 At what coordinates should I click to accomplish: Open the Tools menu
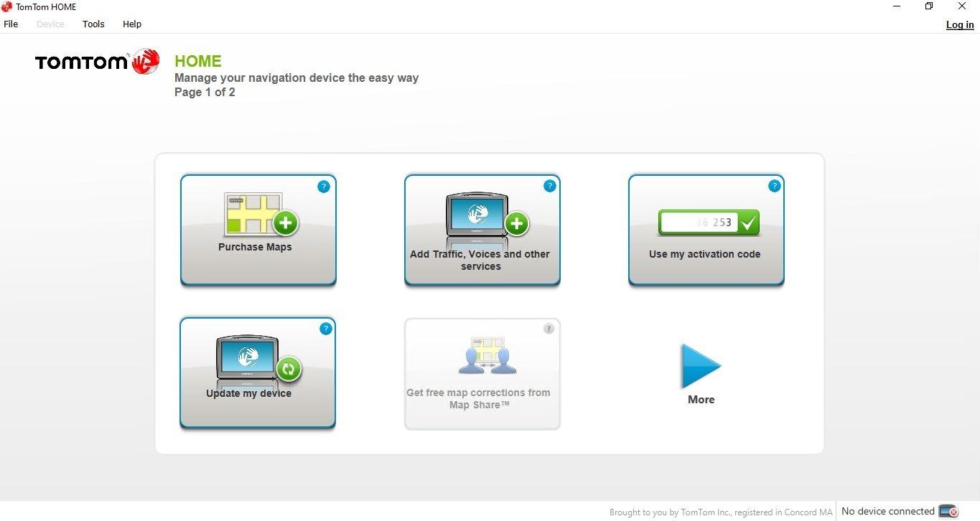point(93,24)
